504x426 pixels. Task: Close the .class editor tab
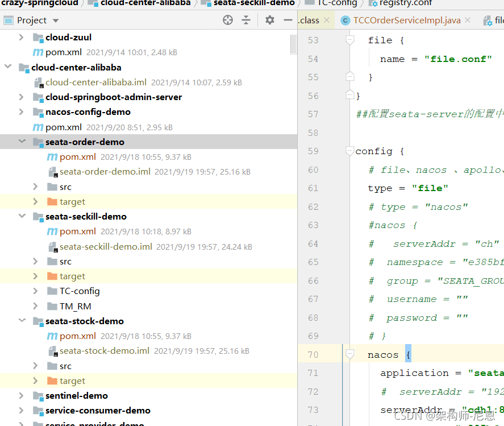tap(327, 20)
